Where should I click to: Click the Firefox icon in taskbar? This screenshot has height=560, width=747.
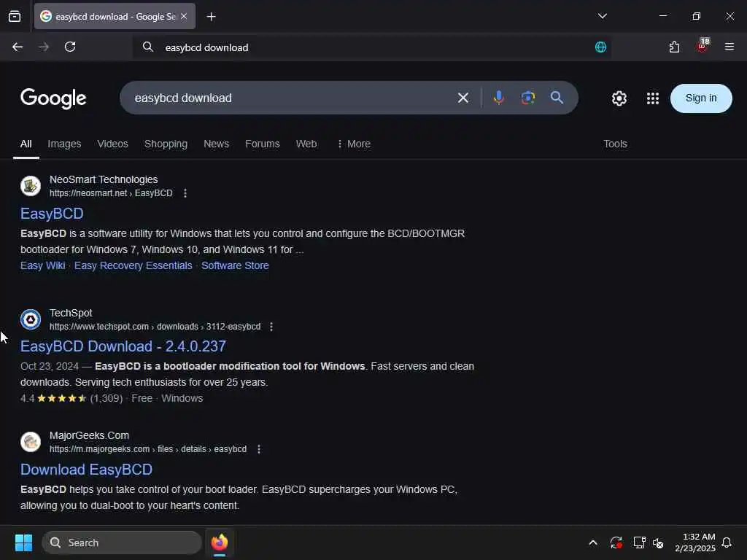coord(219,542)
